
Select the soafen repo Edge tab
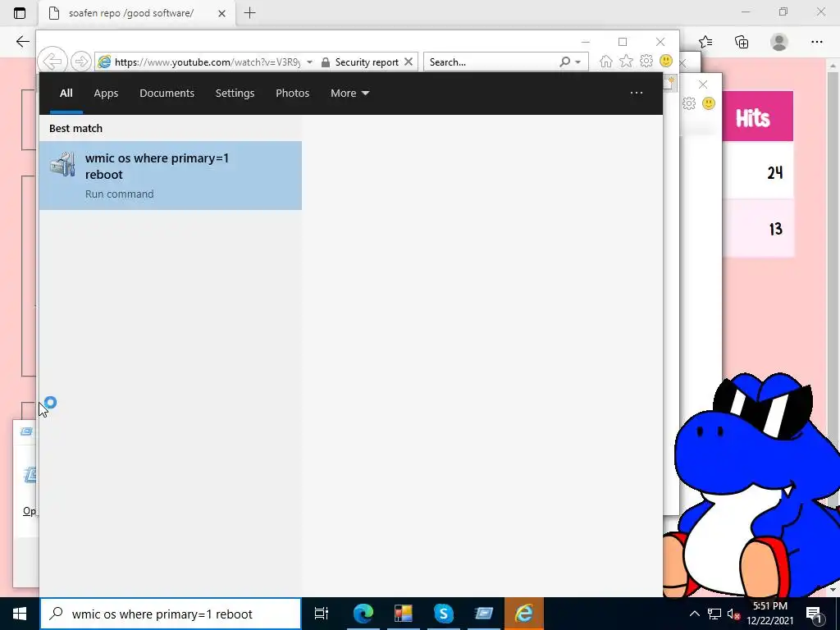pos(131,13)
